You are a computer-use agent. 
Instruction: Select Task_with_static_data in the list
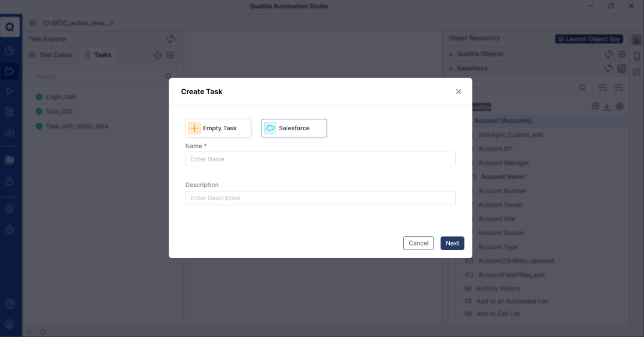pyautogui.click(x=77, y=126)
